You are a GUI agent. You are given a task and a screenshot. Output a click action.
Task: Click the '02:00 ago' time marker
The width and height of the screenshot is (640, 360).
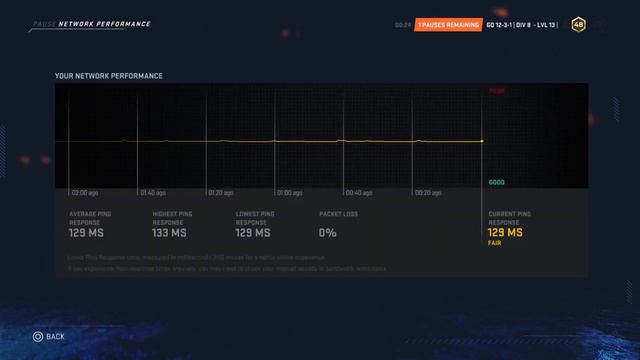pyautogui.click(x=84, y=193)
